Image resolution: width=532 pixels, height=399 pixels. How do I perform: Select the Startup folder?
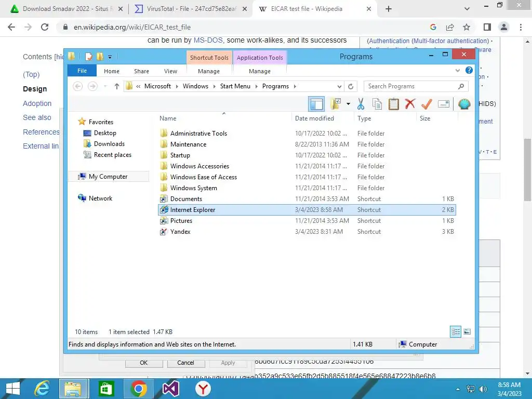point(180,155)
